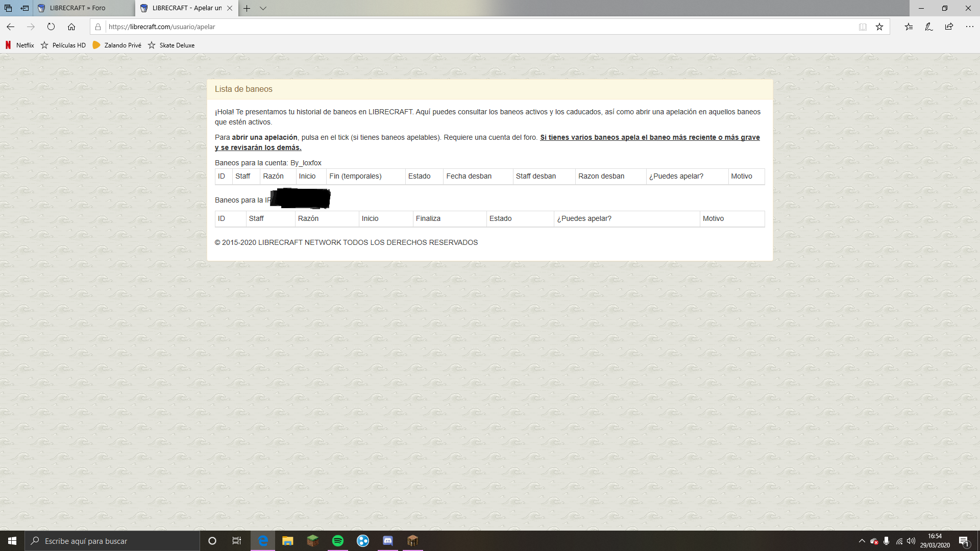Click the browser forward arrow
This screenshot has width=980, height=551.
tap(31, 27)
